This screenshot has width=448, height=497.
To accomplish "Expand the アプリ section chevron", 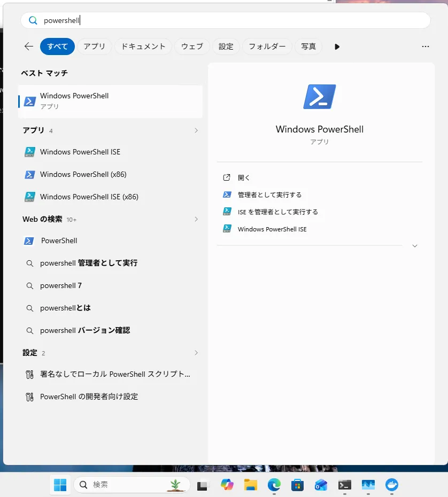I will (x=196, y=130).
